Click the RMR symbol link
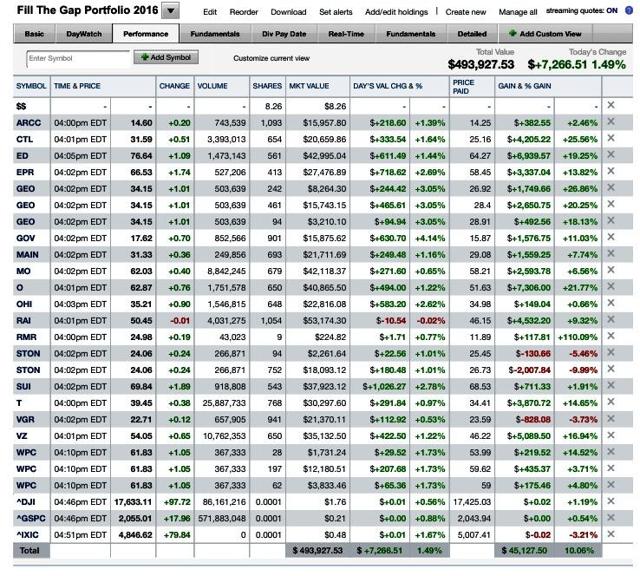This screenshot has height=576, width=640. click(x=26, y=337)
